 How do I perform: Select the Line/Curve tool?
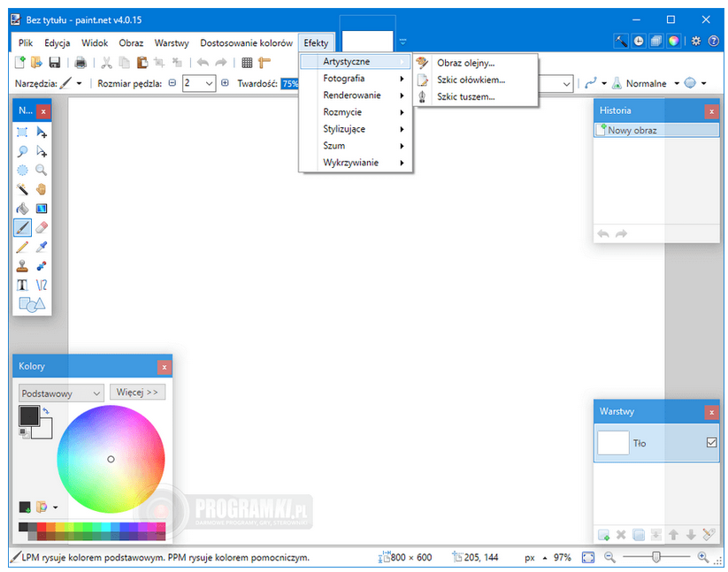point(42,285)
